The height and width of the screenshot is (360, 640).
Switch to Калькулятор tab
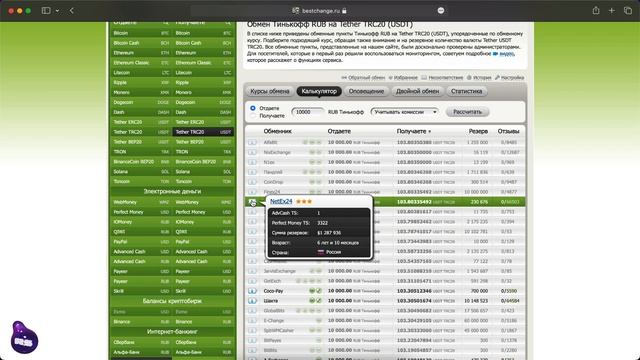(319, 91)
